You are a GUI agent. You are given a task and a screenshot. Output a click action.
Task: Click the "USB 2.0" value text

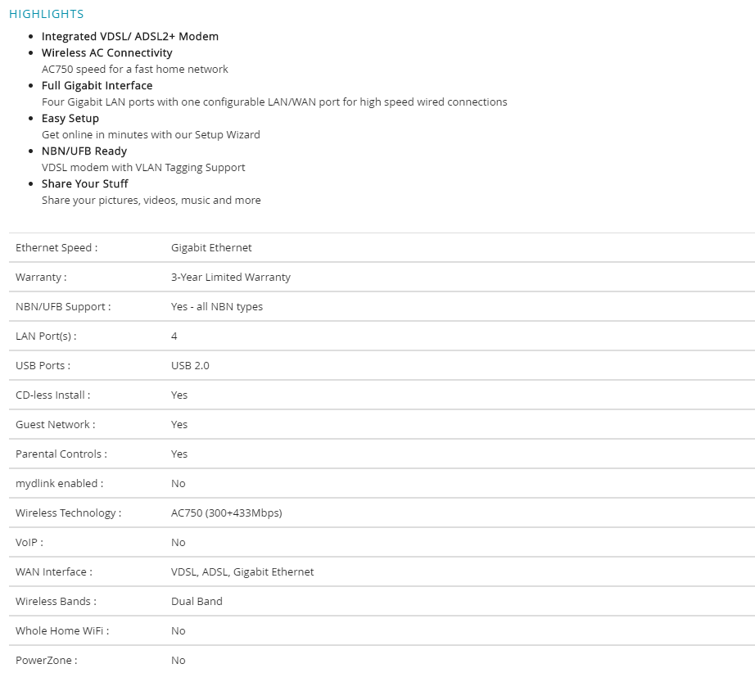[x=190, y=365]
